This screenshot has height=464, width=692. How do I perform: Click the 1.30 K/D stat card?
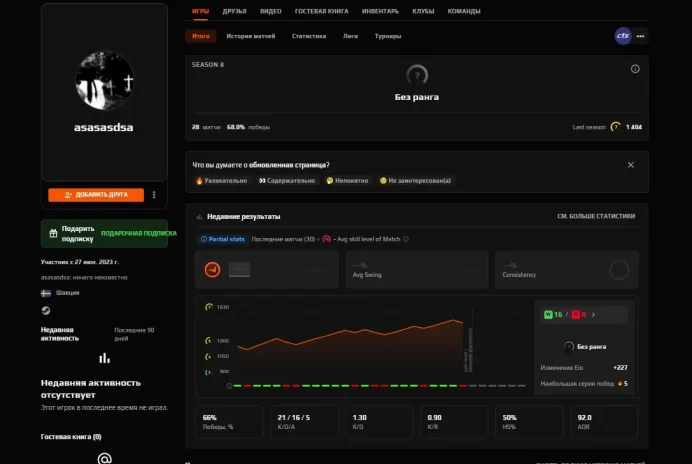click(379, 422)
